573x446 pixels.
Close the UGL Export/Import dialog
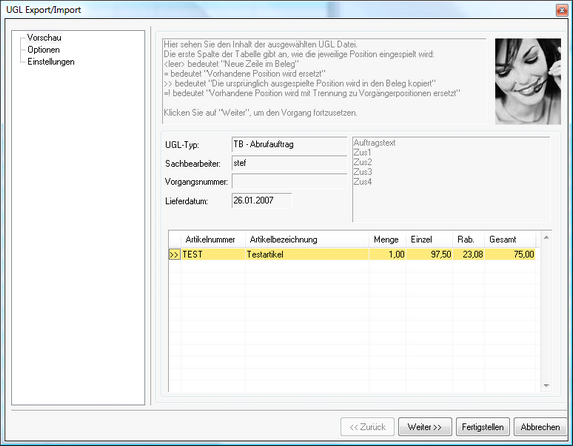point(561,10)
